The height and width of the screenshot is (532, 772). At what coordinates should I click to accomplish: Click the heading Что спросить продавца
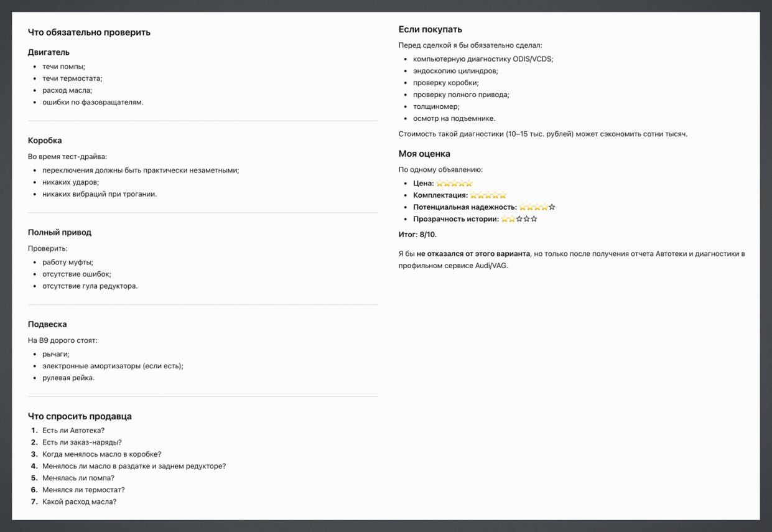click(80, 416)
